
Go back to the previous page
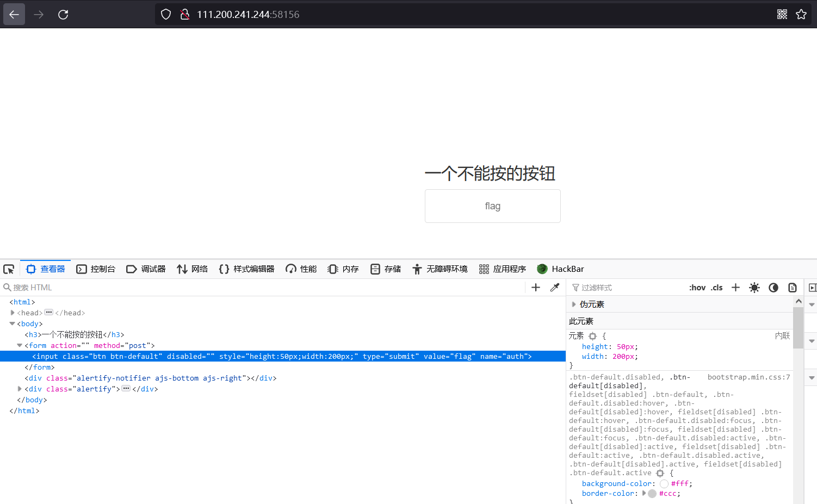pos(14,14)
